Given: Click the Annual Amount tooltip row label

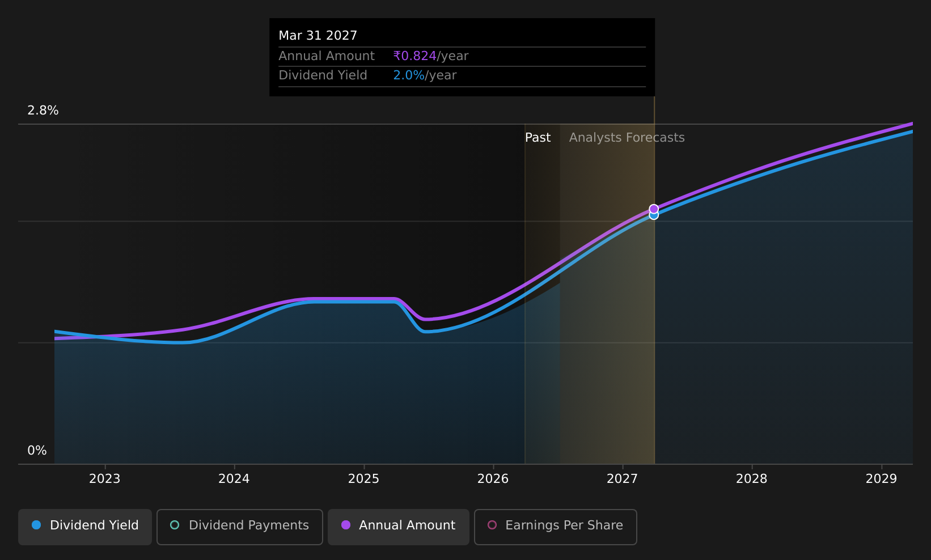Looking at the screenshot, I should 327,56.
